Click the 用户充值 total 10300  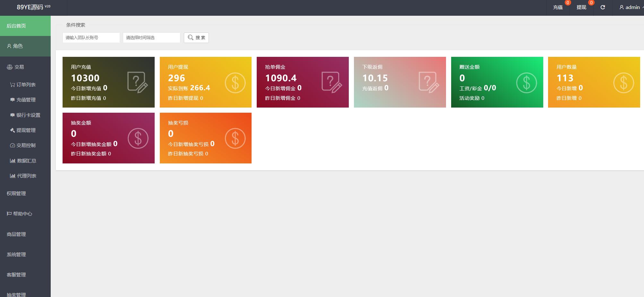click(x=85, y=78)
